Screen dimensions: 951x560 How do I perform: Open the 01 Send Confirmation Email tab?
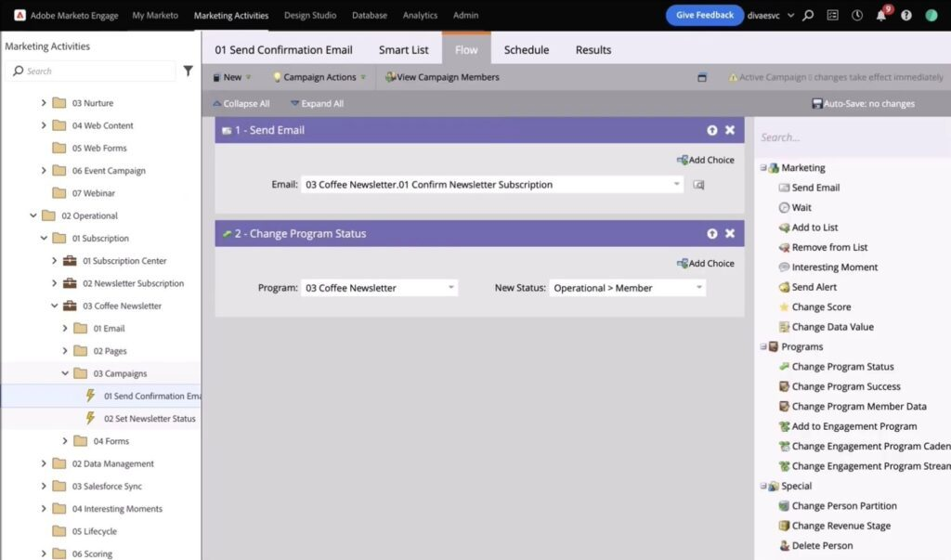[x=283, y=50]
